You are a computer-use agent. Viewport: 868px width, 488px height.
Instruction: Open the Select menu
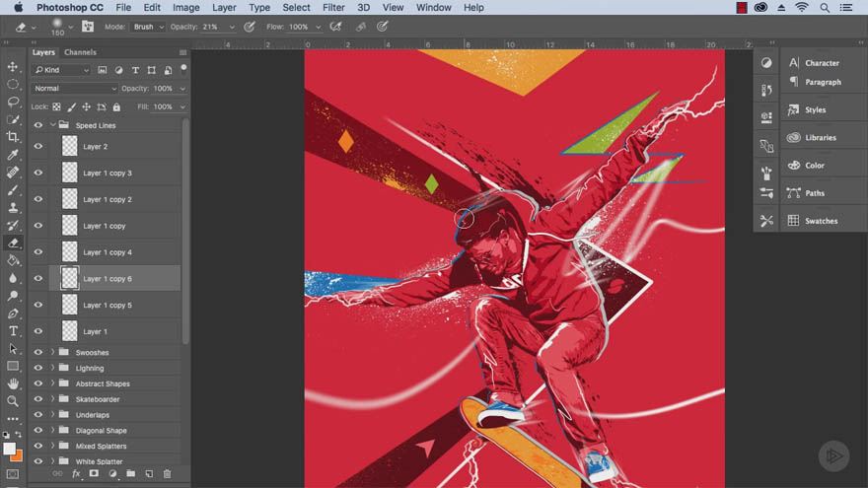pyautogui.click(x=296, y=8)
